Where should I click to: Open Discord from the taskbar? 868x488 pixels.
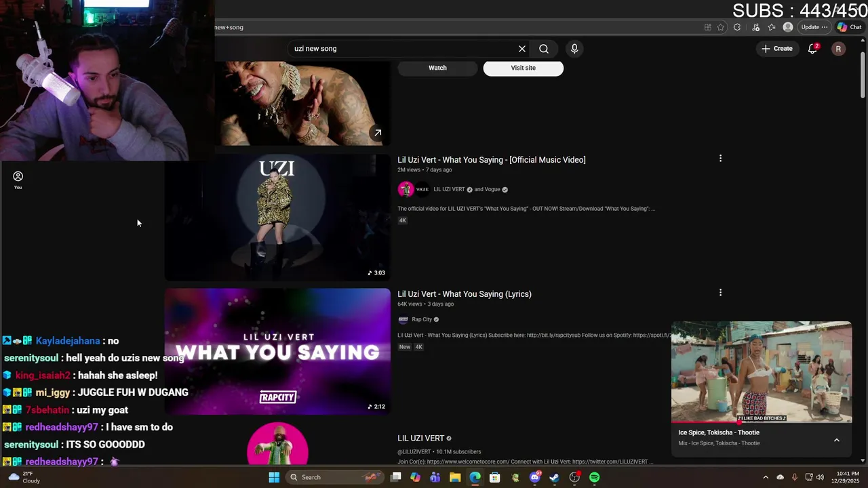pyautogui.click(x=535, y=477)
